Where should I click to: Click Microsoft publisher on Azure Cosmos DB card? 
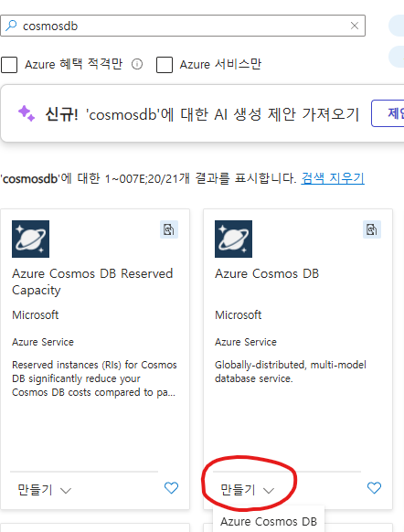[x=239, y=314]
